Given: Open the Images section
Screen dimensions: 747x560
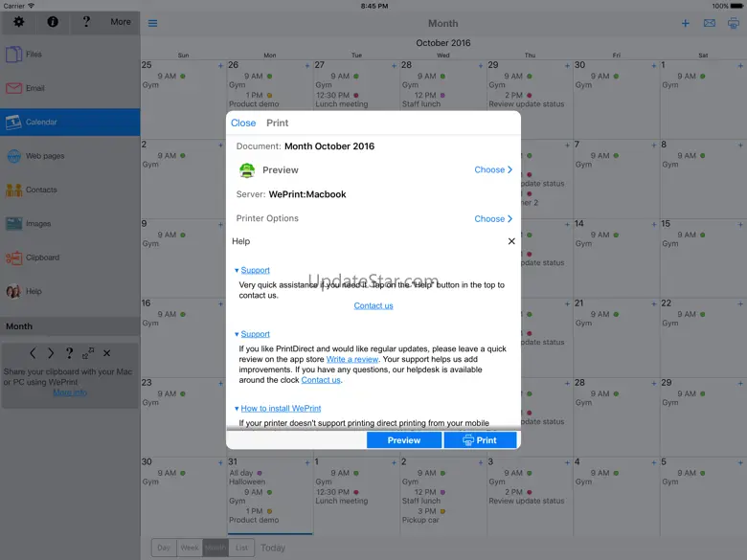Looking at the screenshot, I should (38, 224).
